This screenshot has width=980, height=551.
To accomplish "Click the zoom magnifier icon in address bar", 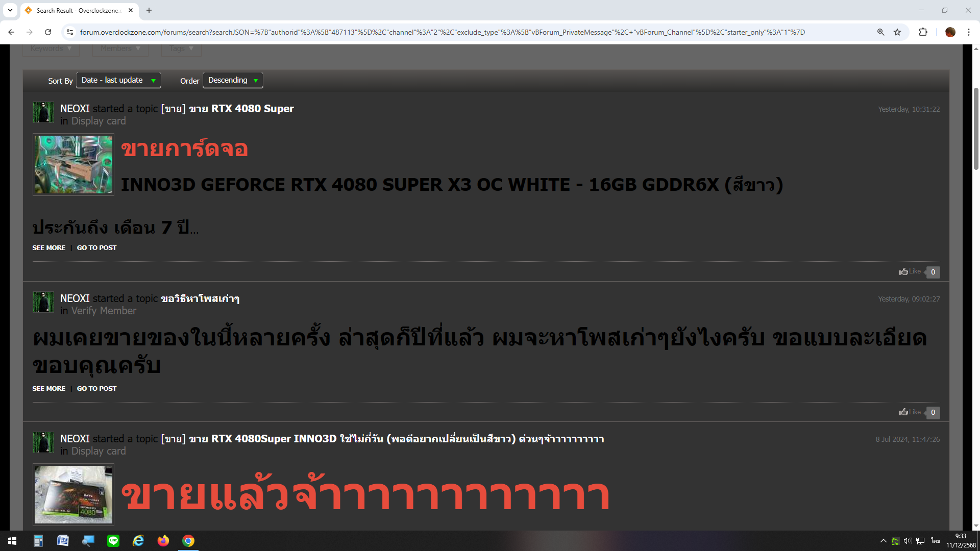I will [x=880, y=32].
